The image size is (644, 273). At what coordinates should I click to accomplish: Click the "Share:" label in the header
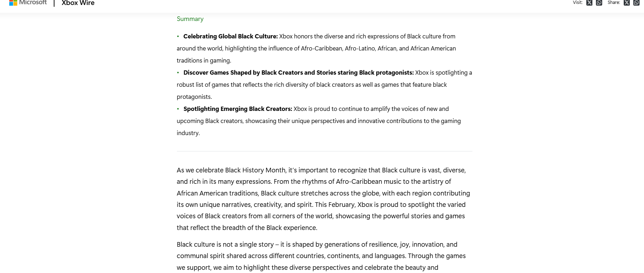pos(613,2)
